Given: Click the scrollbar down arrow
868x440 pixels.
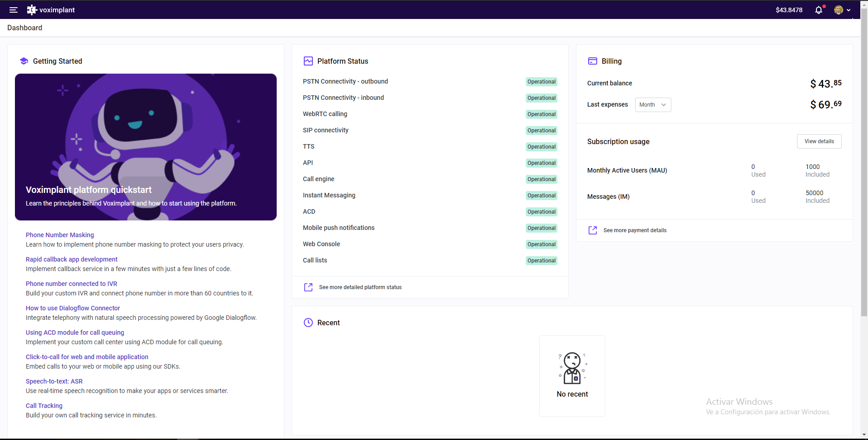Looking at the screenshot, I should click(864, 435).
